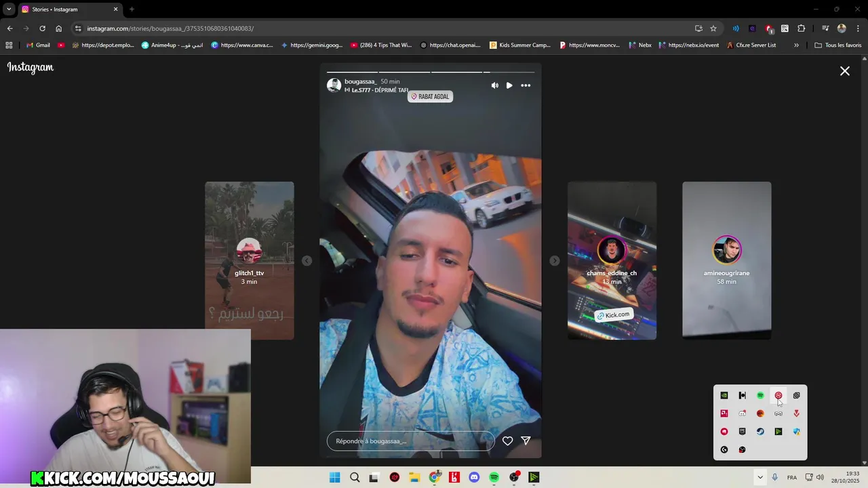Screen dimensions: 868x488
Task: Close the Instagram story viewer
Action: click(845, 71)
